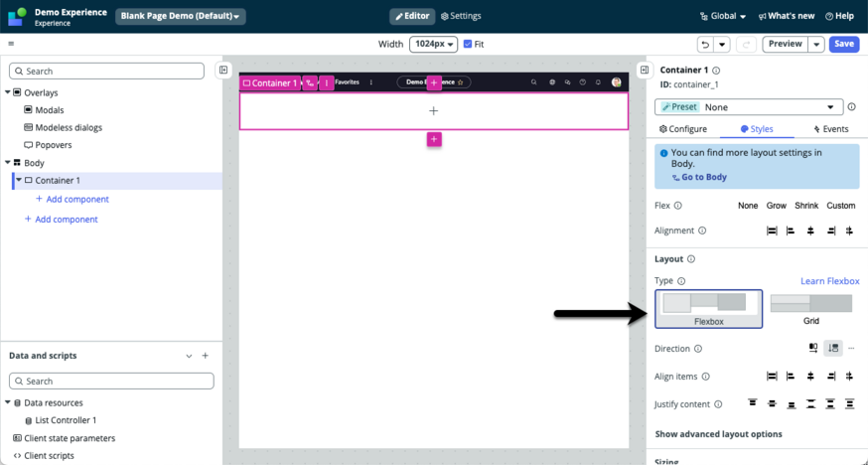868x465 pixels.
Task: Click the Save button
Action: (x=843, y=44)
